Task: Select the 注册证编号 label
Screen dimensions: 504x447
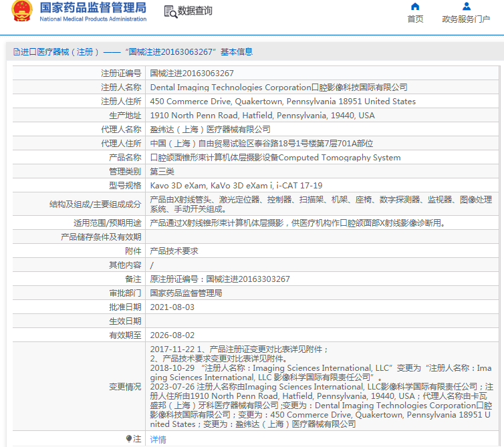Action: [121, 73]
